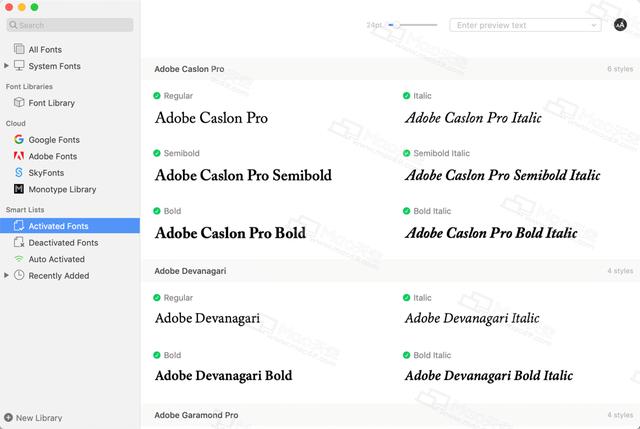Click the AA preview mode round icon
This screenshot has height=429, width=640.
coord(620,25)
